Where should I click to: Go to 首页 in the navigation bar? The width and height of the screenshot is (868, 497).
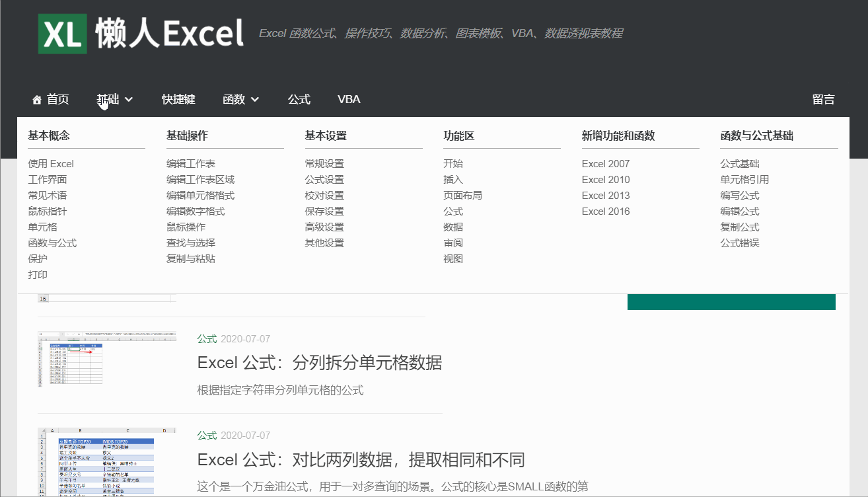coord(58,99)
